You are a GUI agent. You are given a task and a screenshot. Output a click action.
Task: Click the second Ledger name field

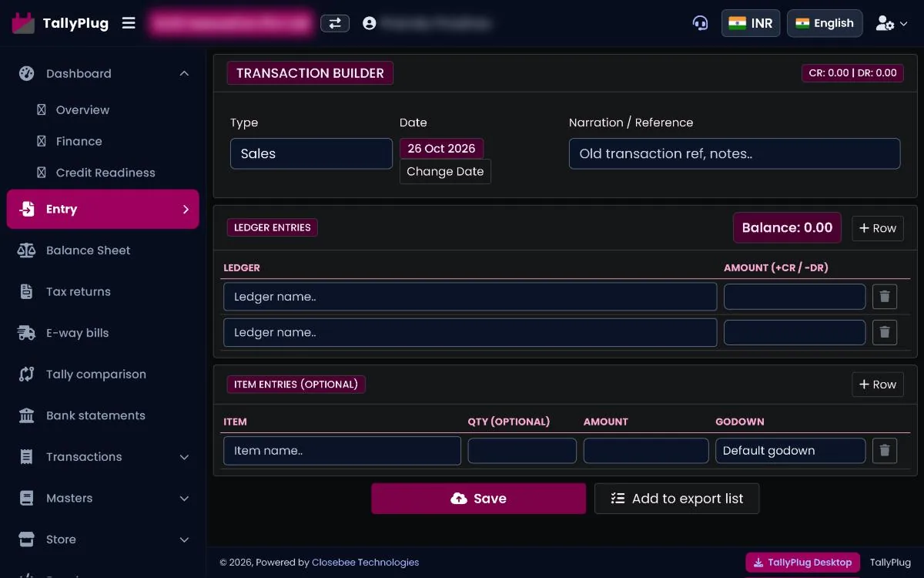470,332
